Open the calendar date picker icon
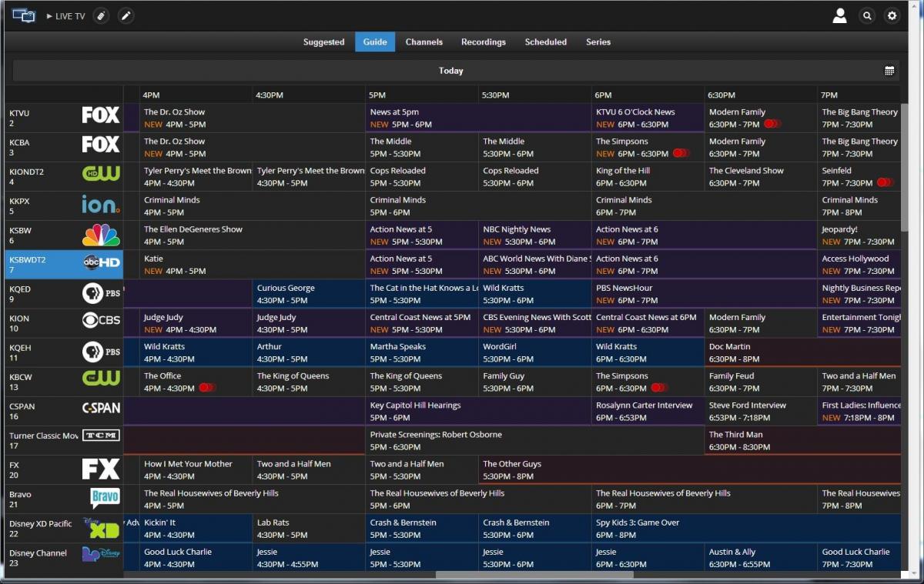This screenshot has height=584, width=924. (x=889, y=71)
